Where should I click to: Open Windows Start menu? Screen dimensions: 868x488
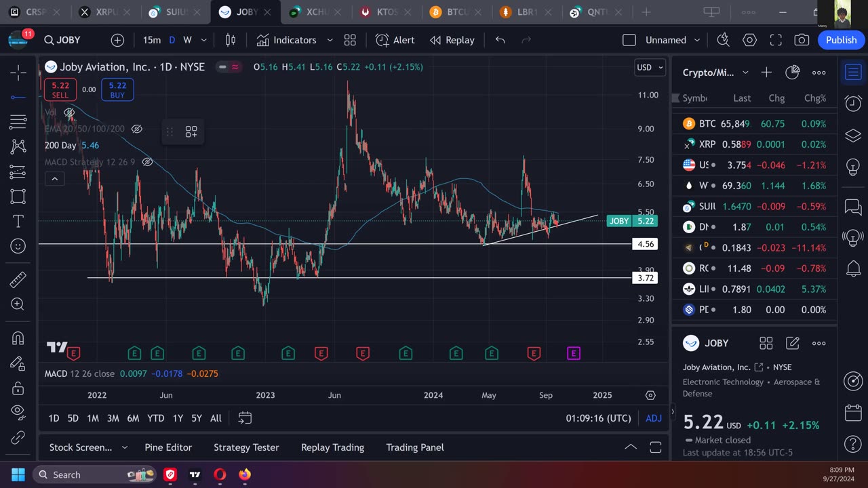18,474
